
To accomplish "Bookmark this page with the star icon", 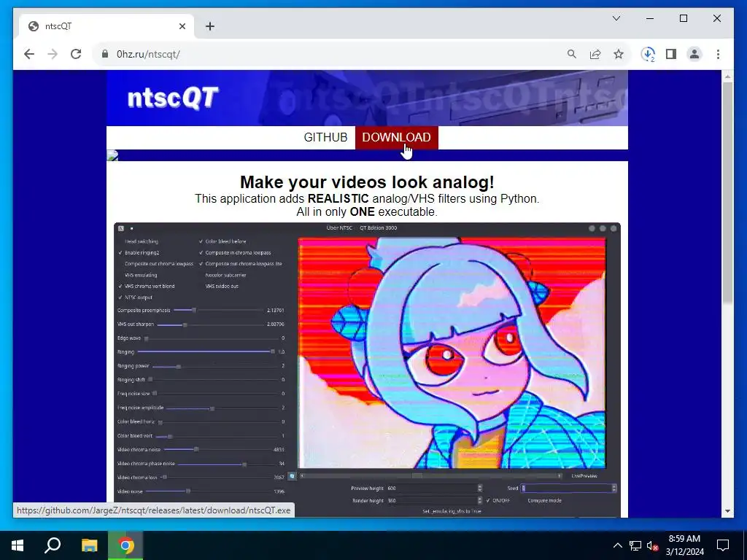I will pos(619,54).
